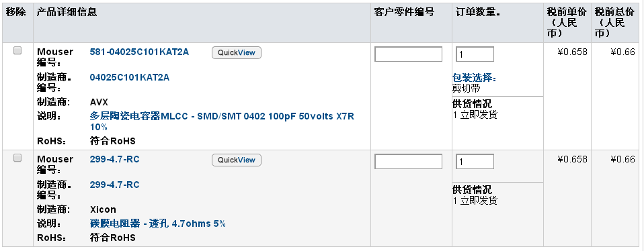This screenshot has height=251, width=644.
Task: Click the 订单数量 column header
Action: pos(478,12)
